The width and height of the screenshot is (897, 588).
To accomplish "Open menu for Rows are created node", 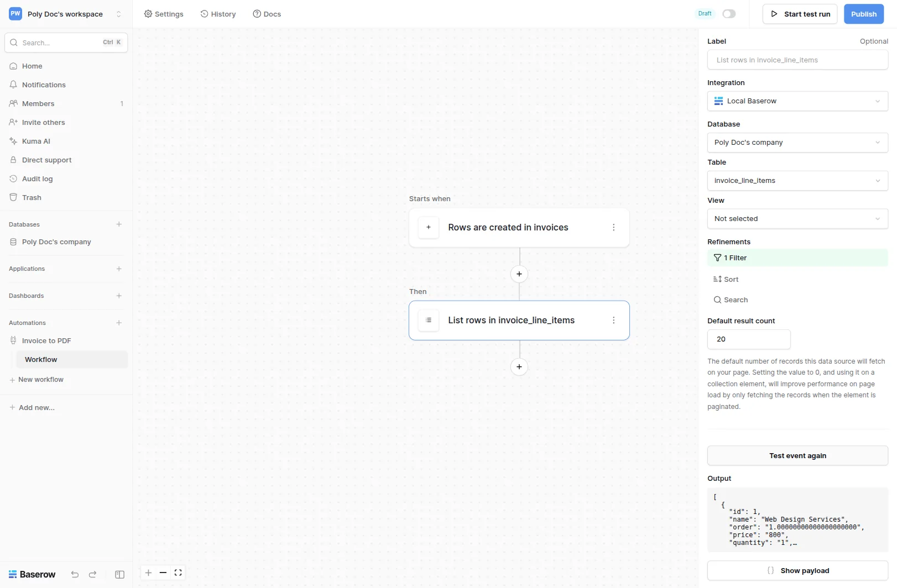I will point(613,227).
